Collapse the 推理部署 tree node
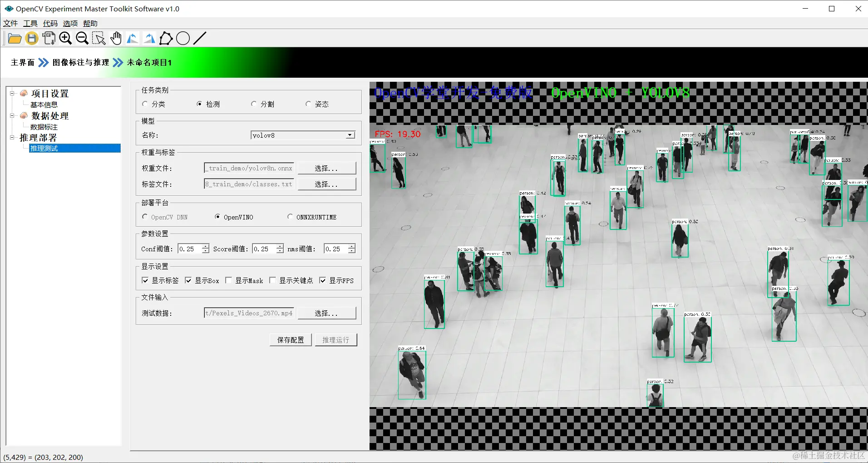This screenshot has width=868, height=463. click(x=12, y=137)
